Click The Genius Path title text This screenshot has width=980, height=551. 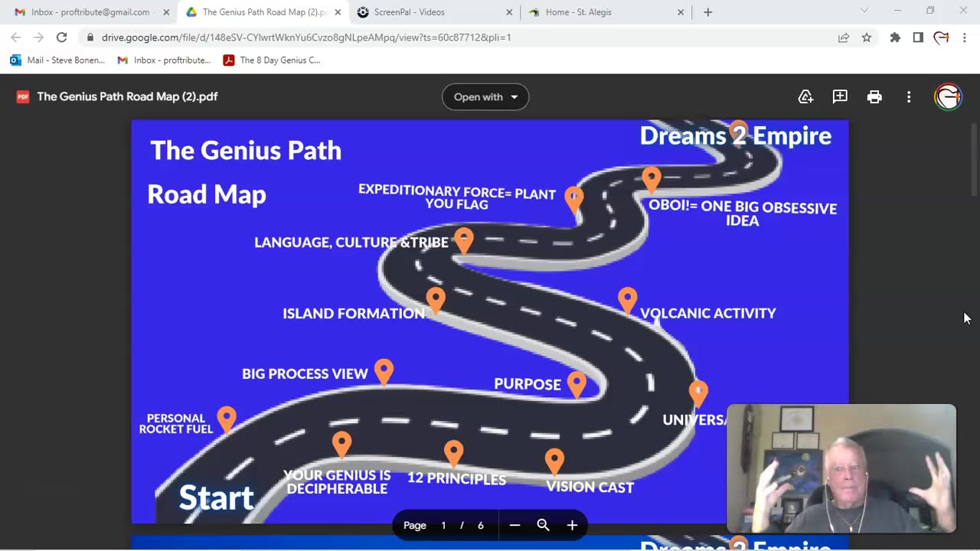[x=246, y=150]
